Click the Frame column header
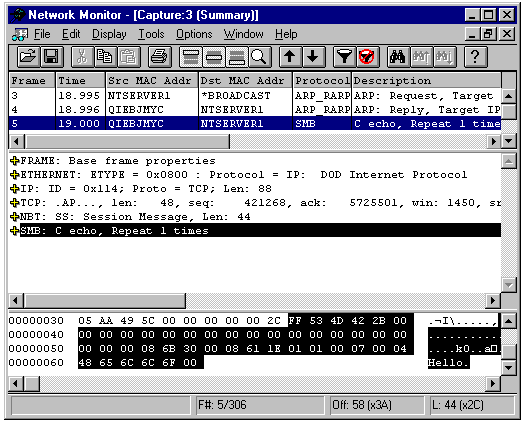 (32, 80)
